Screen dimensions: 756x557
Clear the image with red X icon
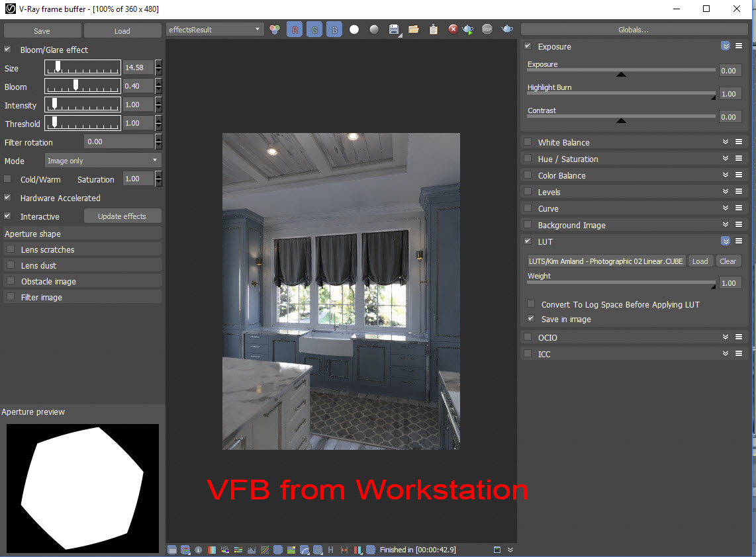[453, 30]
